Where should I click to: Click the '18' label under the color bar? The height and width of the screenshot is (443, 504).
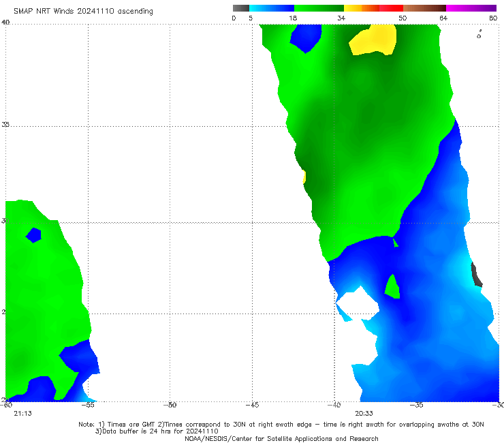(293, 18)
